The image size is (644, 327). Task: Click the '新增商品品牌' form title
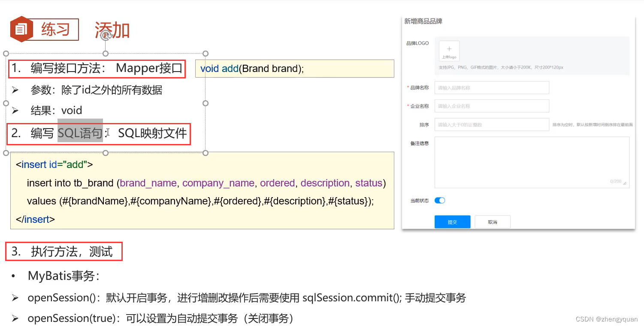coord(423,21)
